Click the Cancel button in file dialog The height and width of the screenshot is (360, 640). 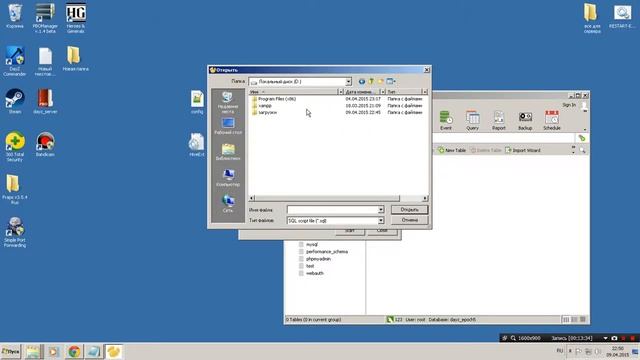tap(409, 220)
